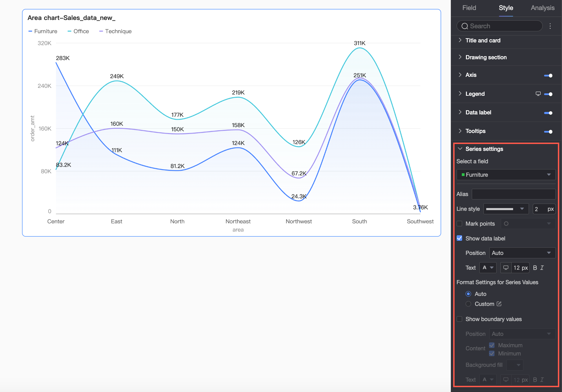Switch to the Analysis tab
Viewport: 562px width, 392px height.
(542, 8)
